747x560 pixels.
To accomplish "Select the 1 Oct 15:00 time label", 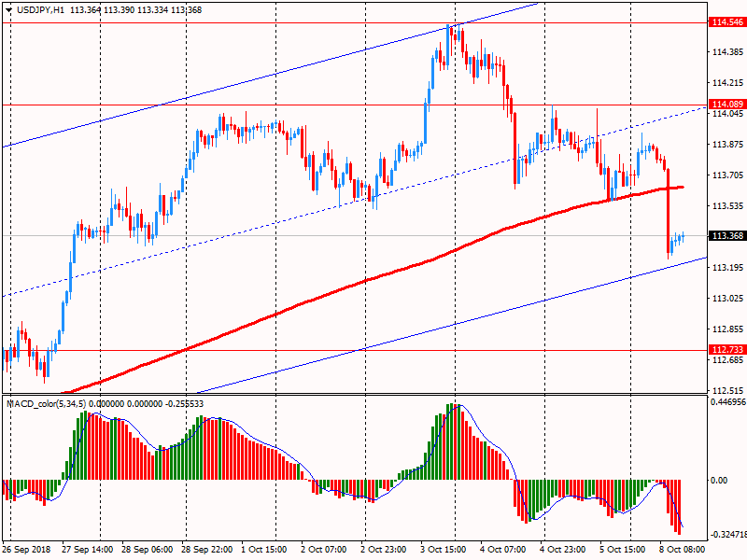I will click(264, 550).
